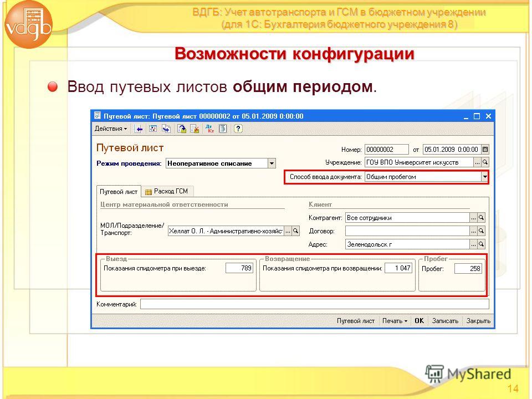Click the МОЛ/Подразделение field Хеллат О. Л.

[x=226, y=232]
